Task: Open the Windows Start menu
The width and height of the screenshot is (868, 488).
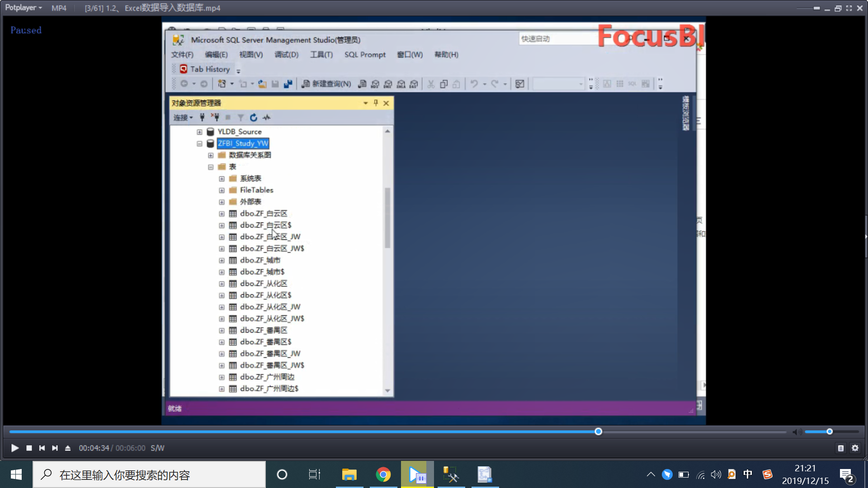Action: coord(16,474)
